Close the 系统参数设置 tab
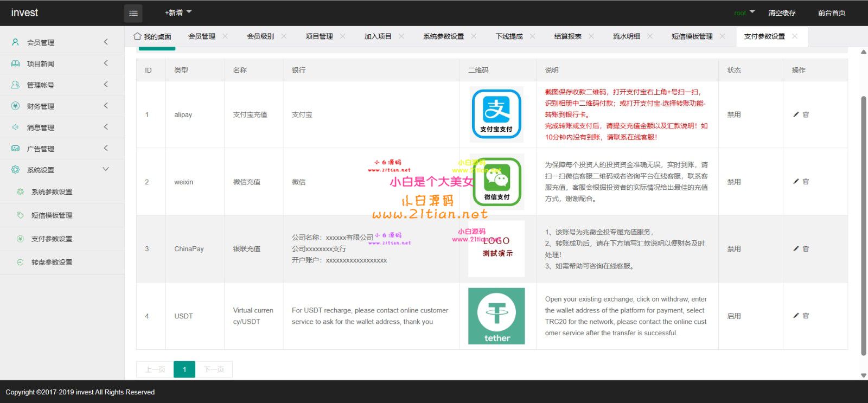Image resolution: width=868 pixels, height=403 pixels. (x=474, y=36)
